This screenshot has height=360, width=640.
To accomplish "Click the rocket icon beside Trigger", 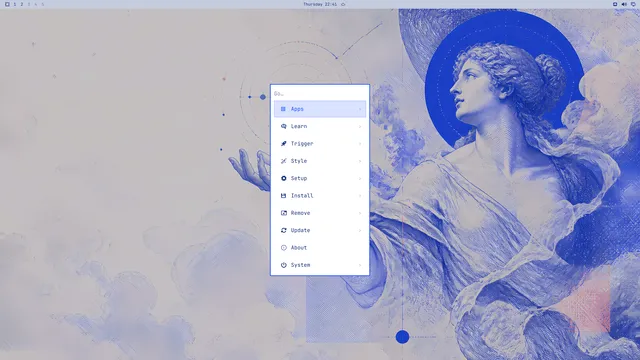I will click(283, 144).
